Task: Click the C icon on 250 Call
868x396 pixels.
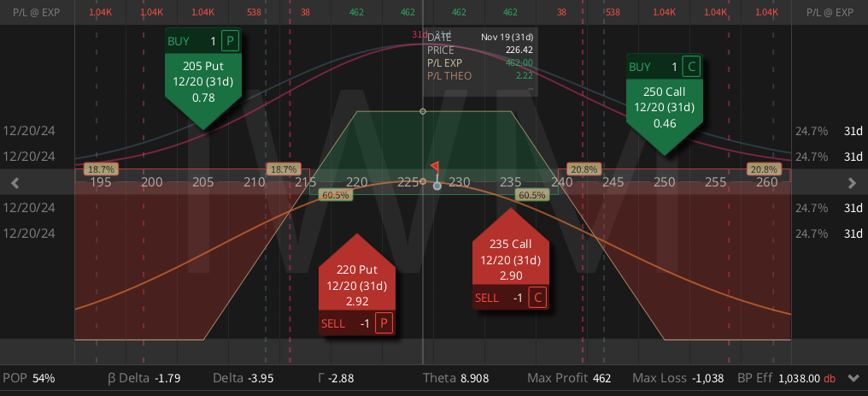Action: tap(690, 67)
